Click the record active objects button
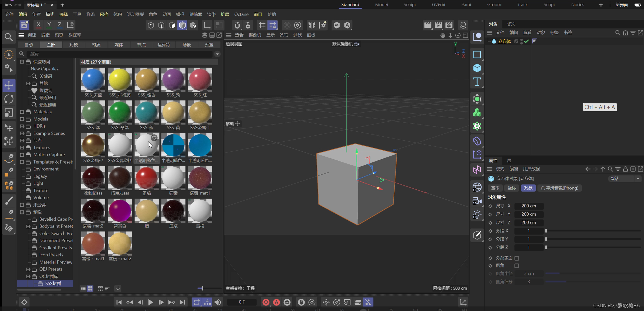Viewport: 644px width, 311px height. 266,302
